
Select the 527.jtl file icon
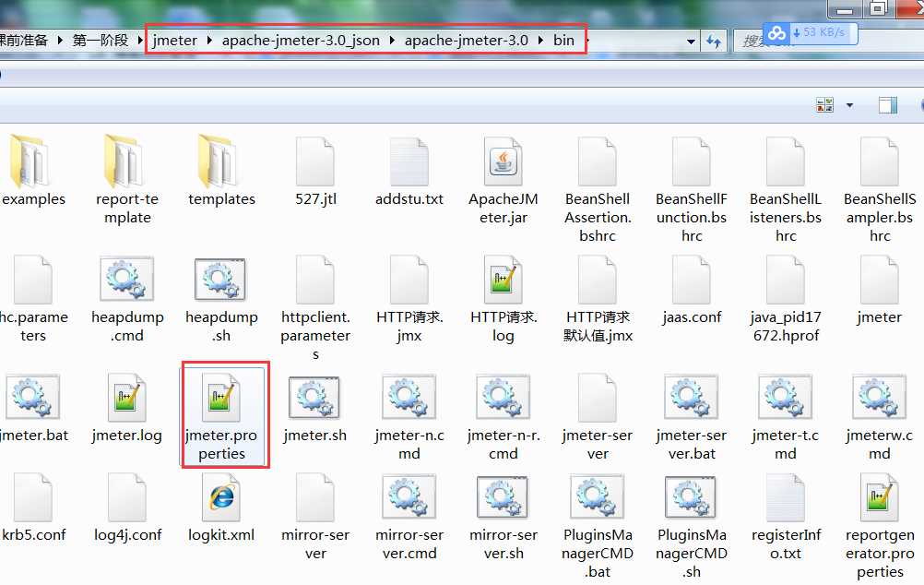[315, 162]
